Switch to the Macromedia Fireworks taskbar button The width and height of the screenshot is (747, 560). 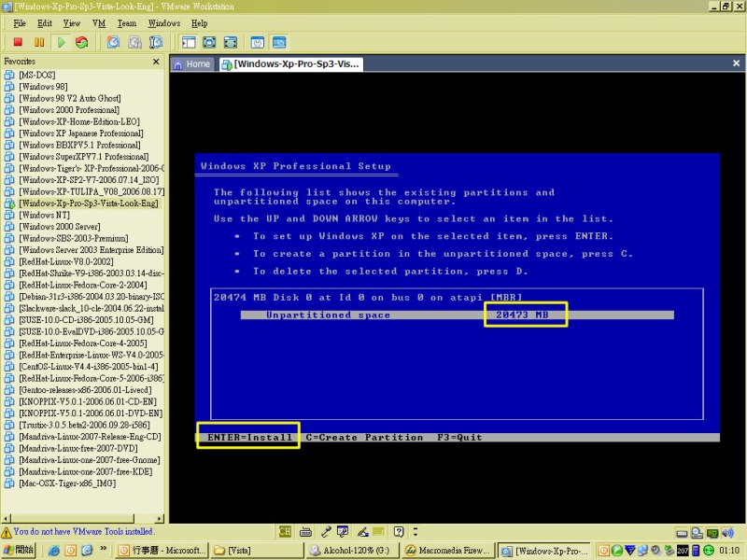[447, 551]
